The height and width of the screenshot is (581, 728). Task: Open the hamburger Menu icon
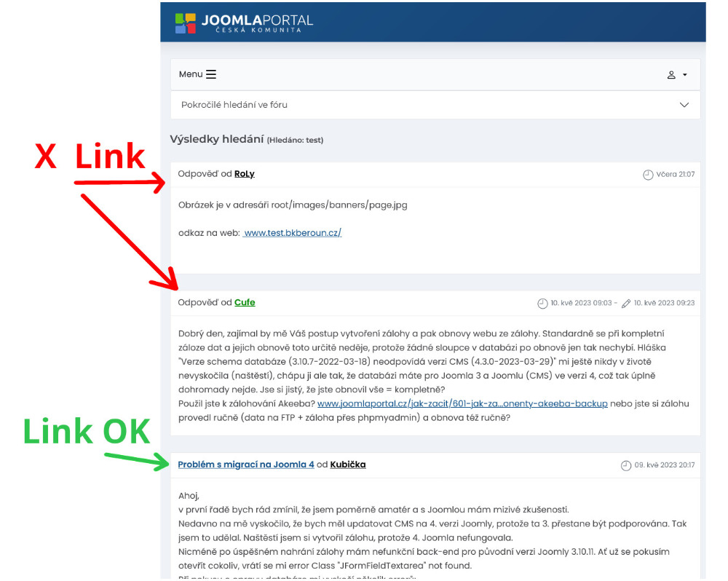click(211, 74)
